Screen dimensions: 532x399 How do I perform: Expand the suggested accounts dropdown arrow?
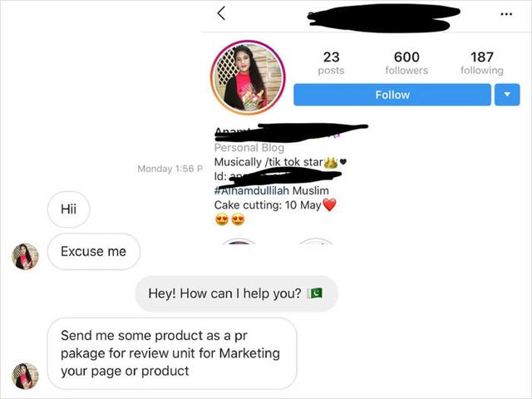[507, 95]
